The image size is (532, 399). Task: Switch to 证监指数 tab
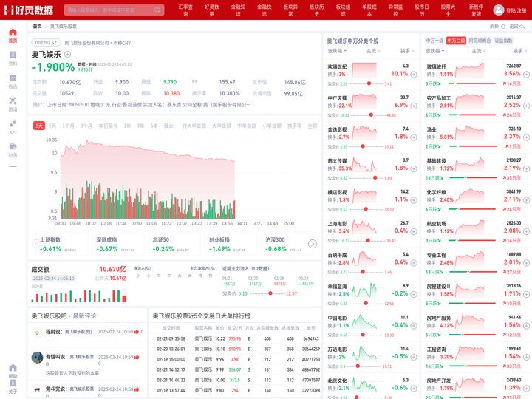(x=503, y=41)
